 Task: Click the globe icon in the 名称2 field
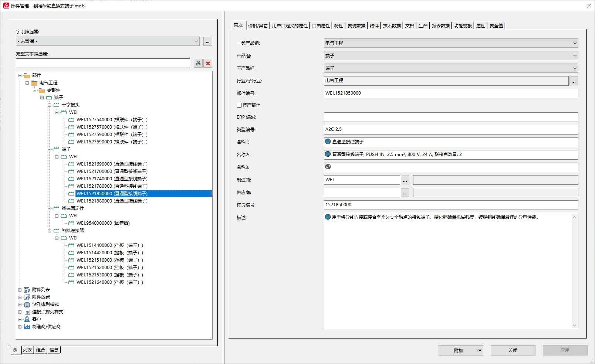tap(328, 154)
